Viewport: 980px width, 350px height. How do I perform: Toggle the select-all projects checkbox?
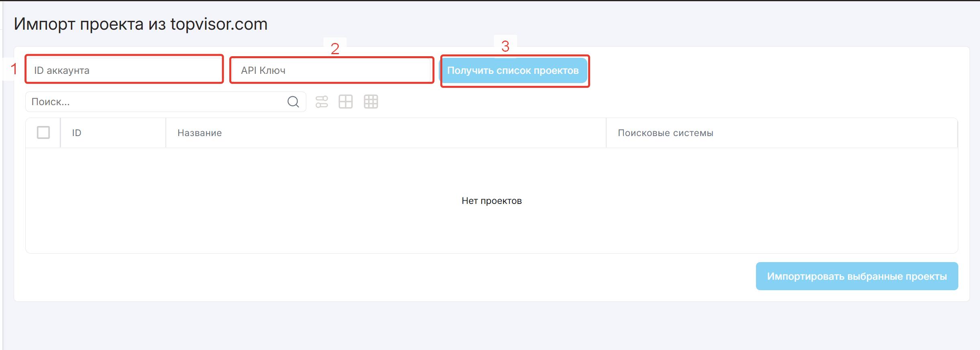point(43,132)
